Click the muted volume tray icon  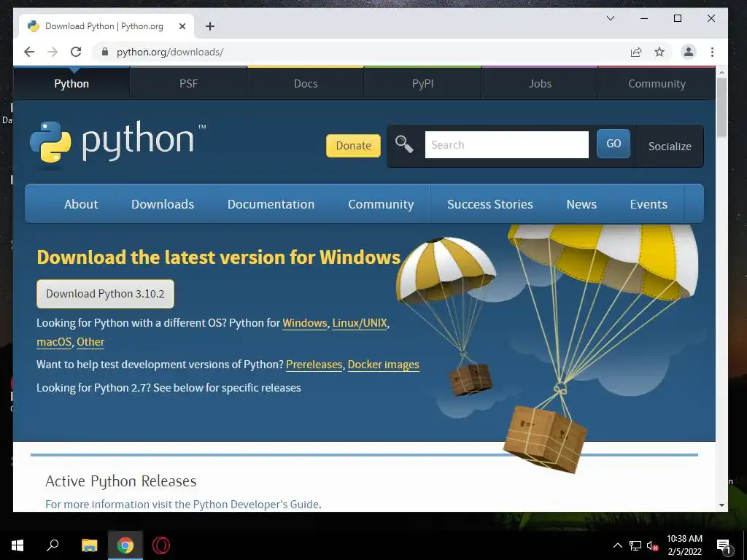point(652,545)
